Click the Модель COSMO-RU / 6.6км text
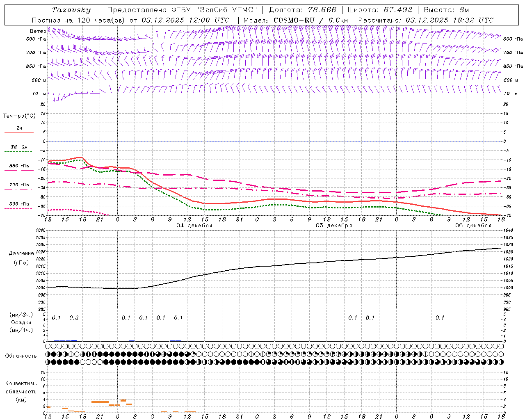This screenshot has height=420, width=525. 296,20
